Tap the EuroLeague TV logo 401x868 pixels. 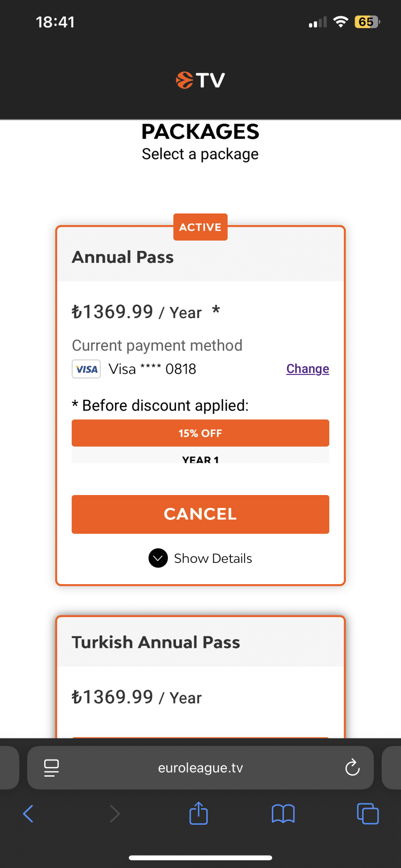click(200, 80)
